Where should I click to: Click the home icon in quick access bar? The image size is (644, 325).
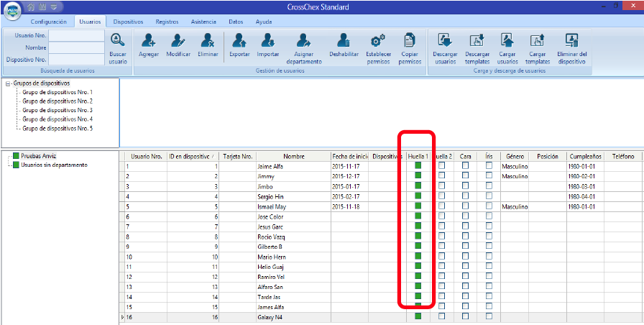[x=31, y=6]
